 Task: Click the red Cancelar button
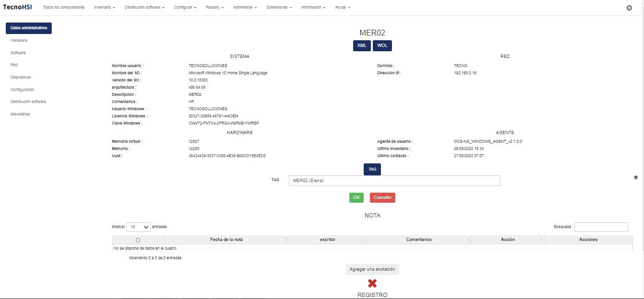click(x=382, y=197)
